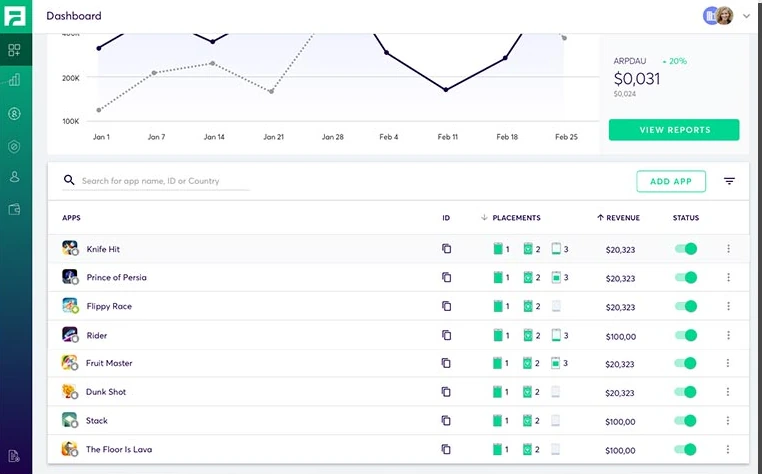Copy the ID for Knife Hit
The height and width of the screenshot is (474, 762).
[x=446, y=248]
